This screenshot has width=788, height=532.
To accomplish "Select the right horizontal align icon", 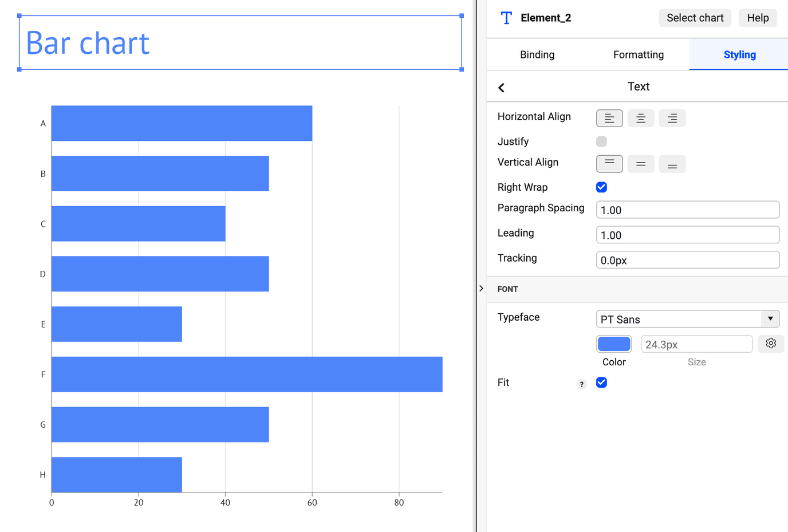I will click(x=672, y=118).
